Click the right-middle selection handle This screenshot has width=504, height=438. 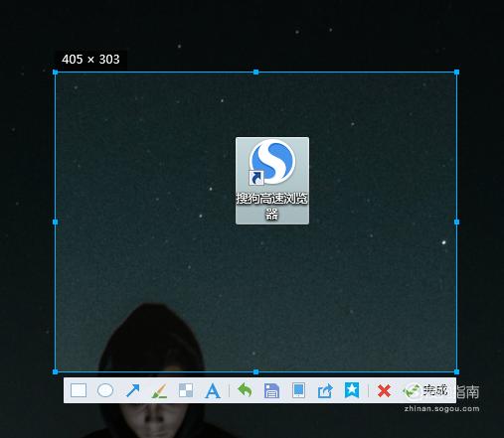[456, 221]
